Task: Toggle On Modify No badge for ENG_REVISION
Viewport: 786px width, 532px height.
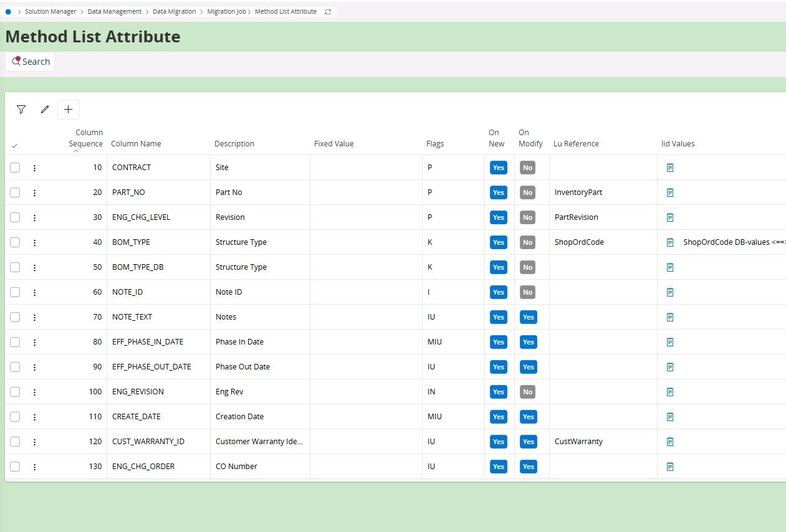Action: point(528,392)
